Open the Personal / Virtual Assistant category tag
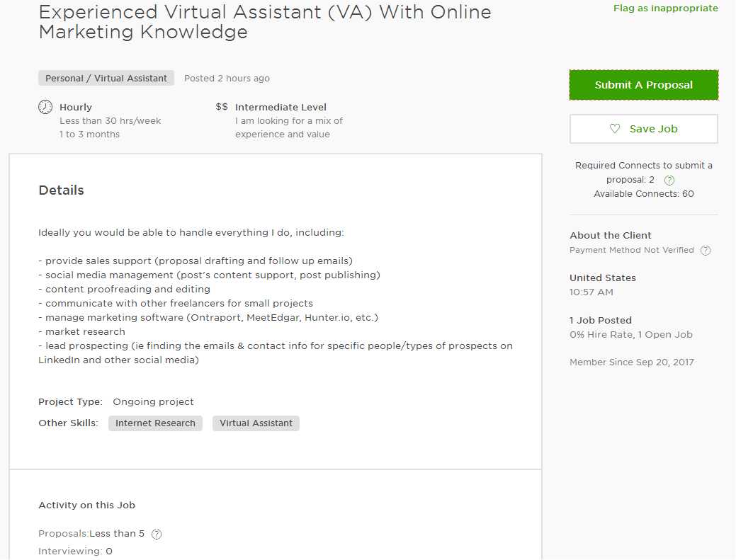 pos(106,79)
